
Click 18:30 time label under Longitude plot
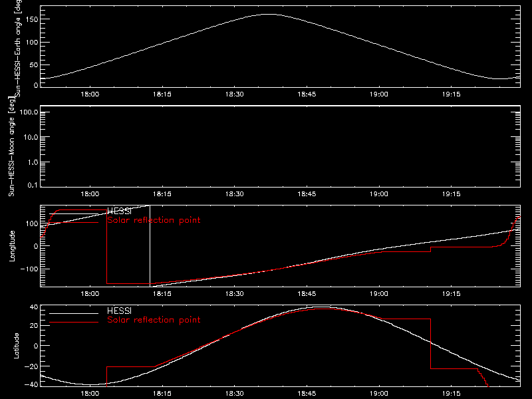tap(235, 293)
